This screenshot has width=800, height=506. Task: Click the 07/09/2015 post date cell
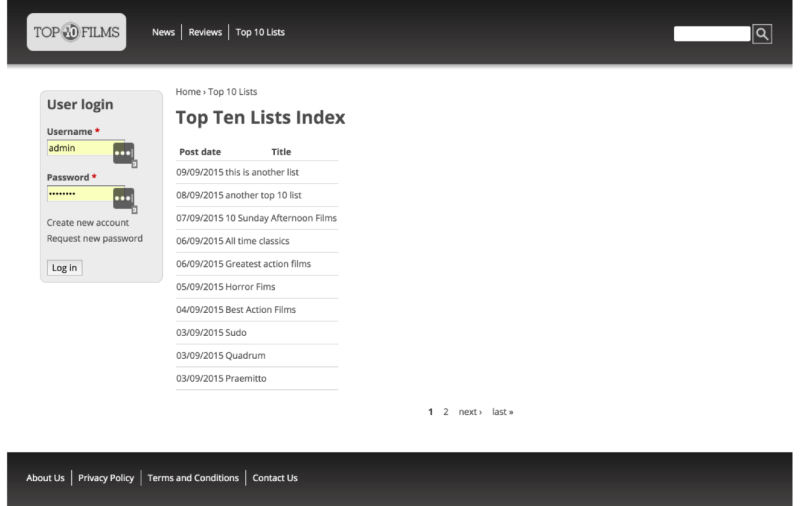click(200, 218)
